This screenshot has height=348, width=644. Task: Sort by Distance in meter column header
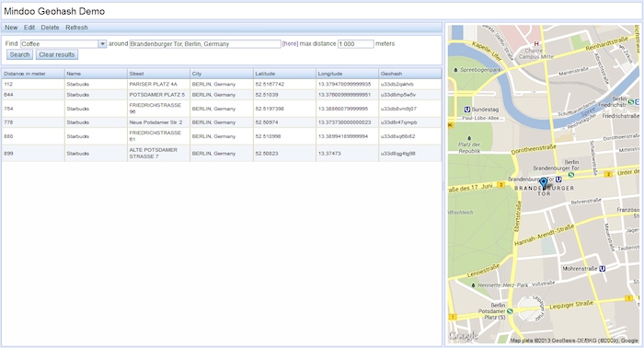33,74
